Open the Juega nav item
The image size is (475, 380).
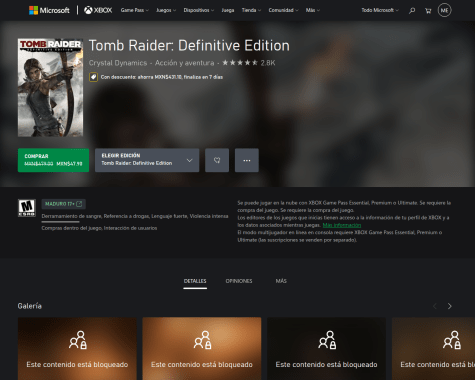tap(228, 10)
